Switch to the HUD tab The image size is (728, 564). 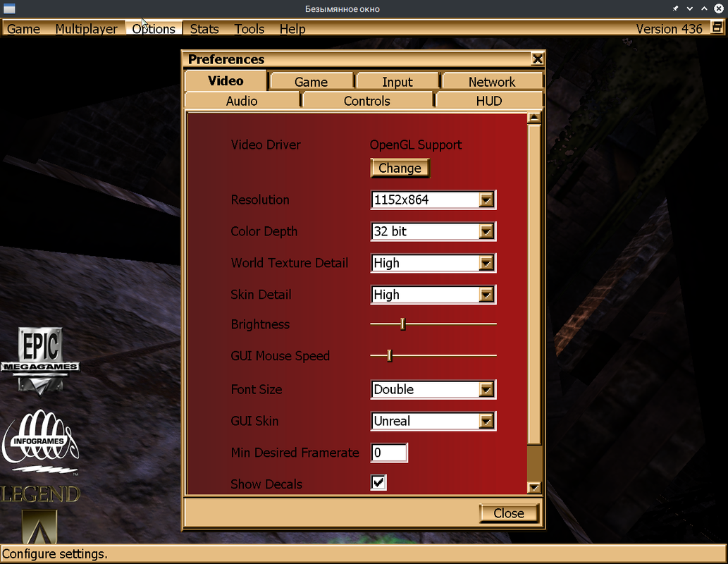(489, 101)
